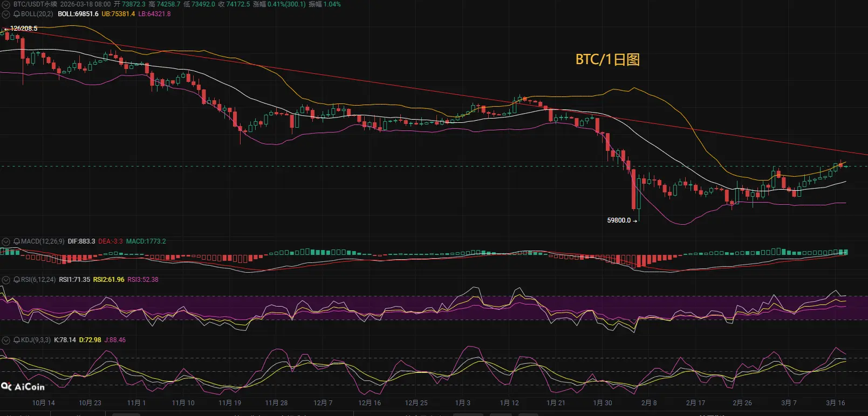Collapse the BTC/USDT main chart chevron
This screenshot has width=868, height=416.
tap(6, 4)
